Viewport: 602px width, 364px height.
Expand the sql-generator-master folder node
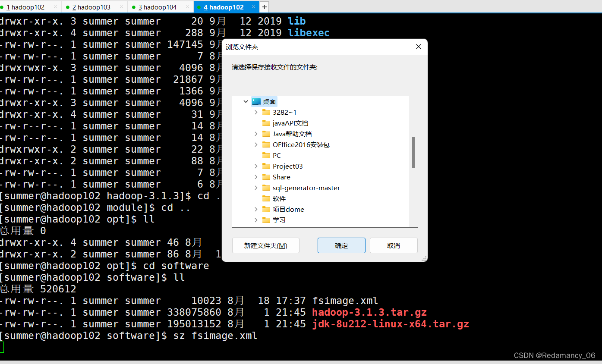256,188
